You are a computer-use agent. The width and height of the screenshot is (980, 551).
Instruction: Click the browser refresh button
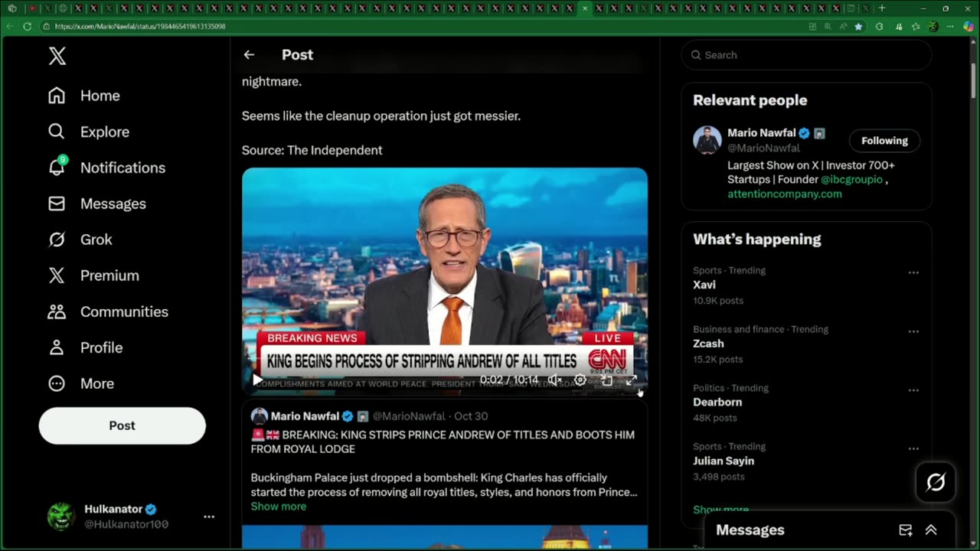(27, 26)
